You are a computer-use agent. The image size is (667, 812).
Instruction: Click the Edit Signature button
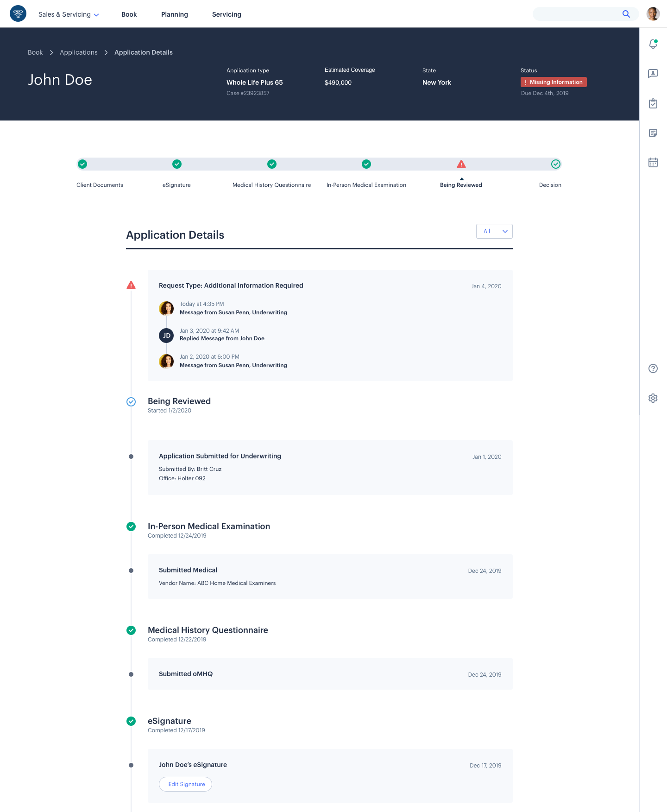coord(186,784)
